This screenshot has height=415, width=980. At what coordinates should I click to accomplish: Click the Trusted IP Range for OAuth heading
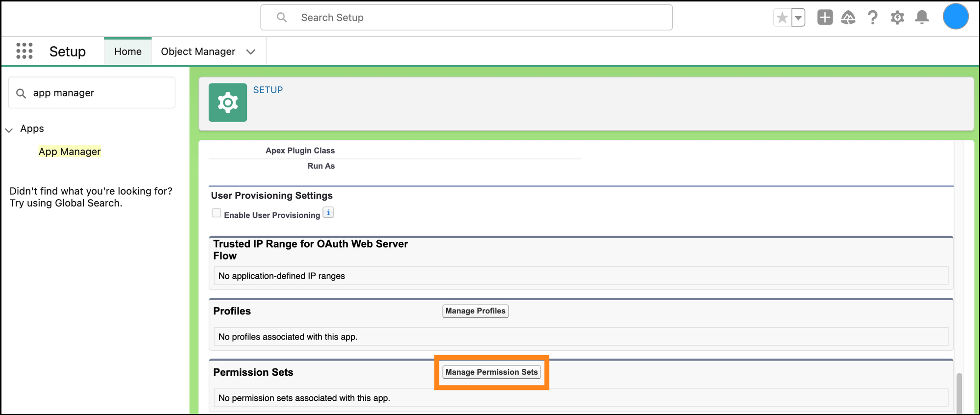(x=311, y=250)
